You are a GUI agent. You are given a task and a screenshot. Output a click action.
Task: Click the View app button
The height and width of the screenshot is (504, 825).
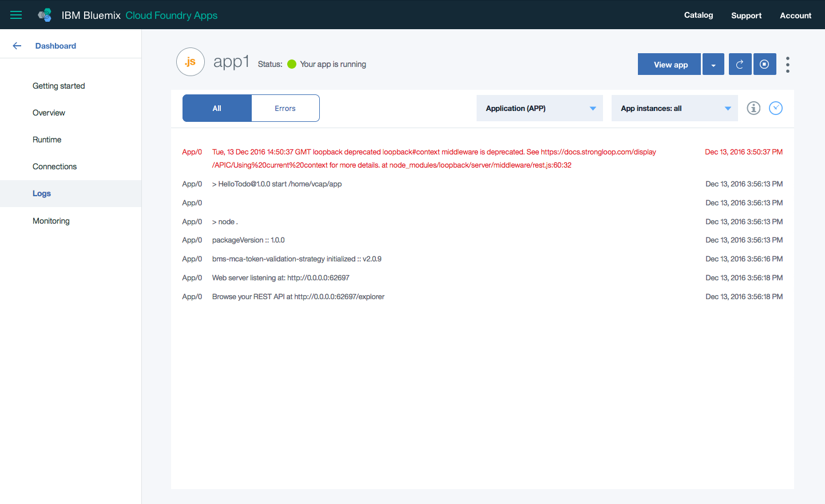click(x=669, y=64)
